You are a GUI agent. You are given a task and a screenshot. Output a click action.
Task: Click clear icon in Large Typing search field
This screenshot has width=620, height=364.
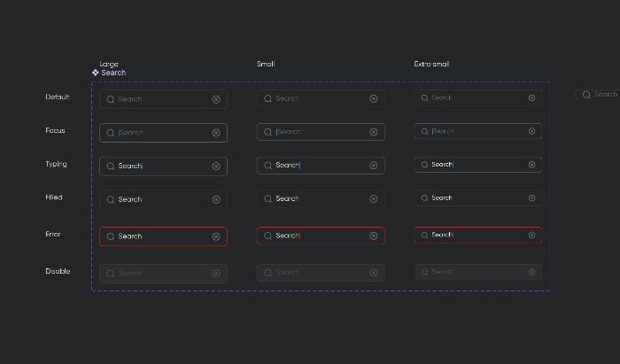[x=216, y=167]
